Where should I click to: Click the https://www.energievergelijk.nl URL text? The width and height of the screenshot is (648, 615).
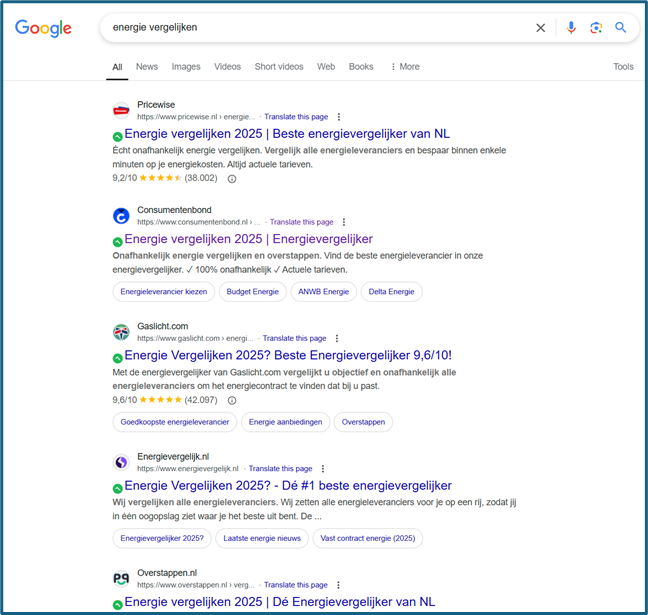[x=188, y=469]
